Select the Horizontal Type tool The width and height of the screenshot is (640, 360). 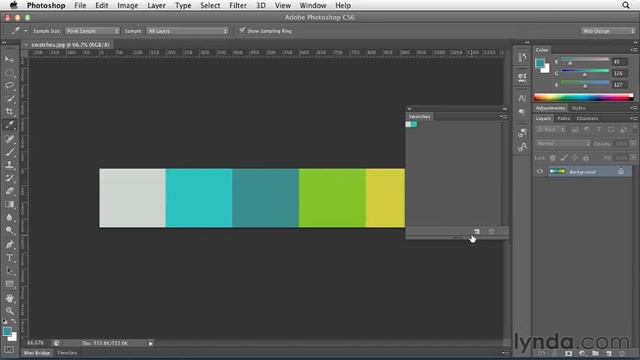9,258
